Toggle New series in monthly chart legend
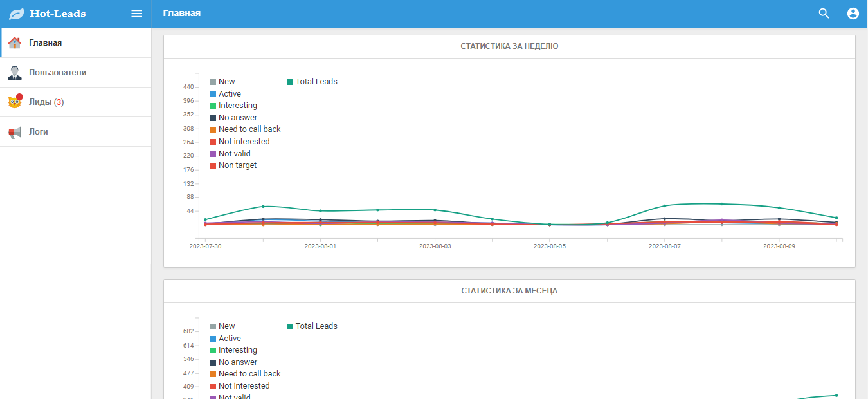This screenshot has height=399, width=868. tap(222, 326)
